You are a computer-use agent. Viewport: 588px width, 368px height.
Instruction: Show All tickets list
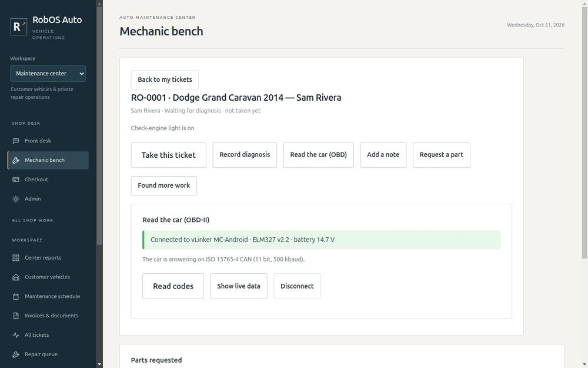click(48, 335)
